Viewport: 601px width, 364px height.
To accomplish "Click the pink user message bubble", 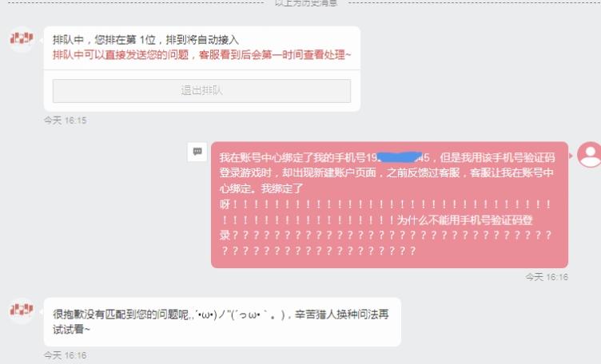I will coord(389,205).
